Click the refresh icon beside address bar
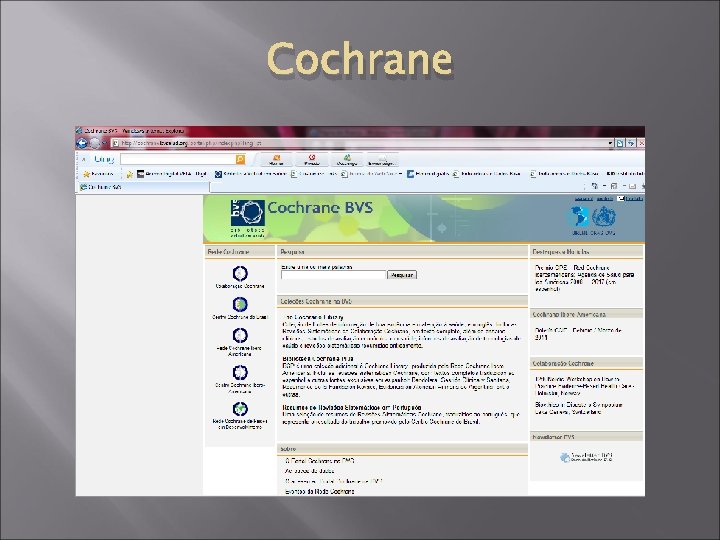This screenshot has height=540, width=720. 631,143
